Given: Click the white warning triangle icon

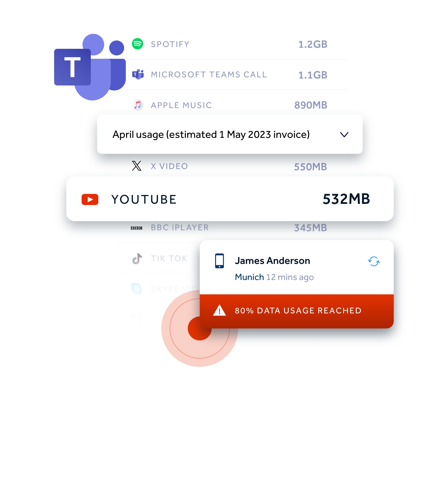Looking at the screenshot, I should pos(219,310).
